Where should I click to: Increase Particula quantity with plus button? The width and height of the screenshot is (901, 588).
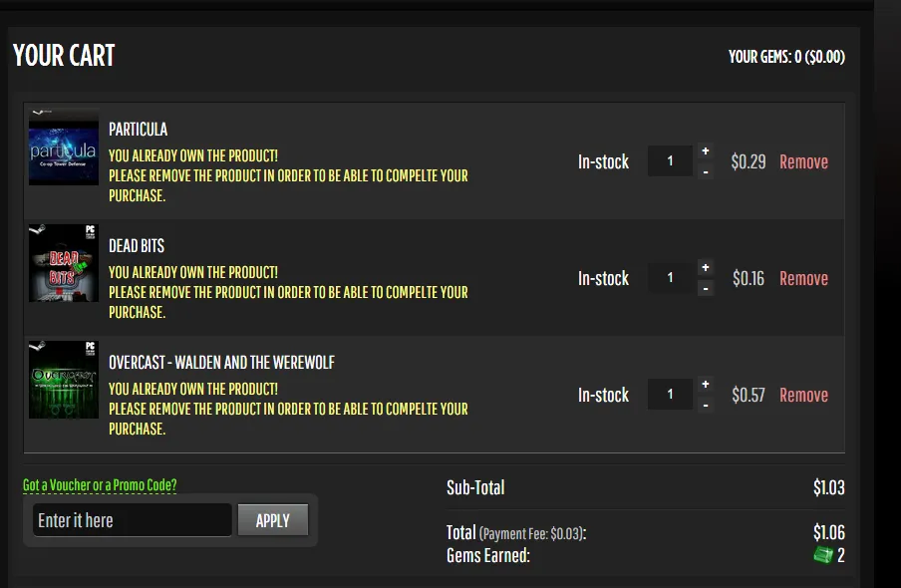point(706,151)
